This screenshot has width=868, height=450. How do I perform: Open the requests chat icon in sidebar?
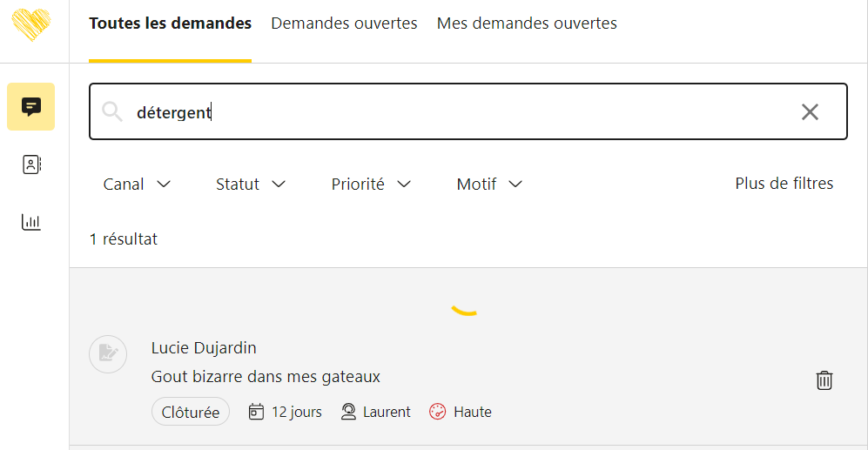(x=31, y=107)
